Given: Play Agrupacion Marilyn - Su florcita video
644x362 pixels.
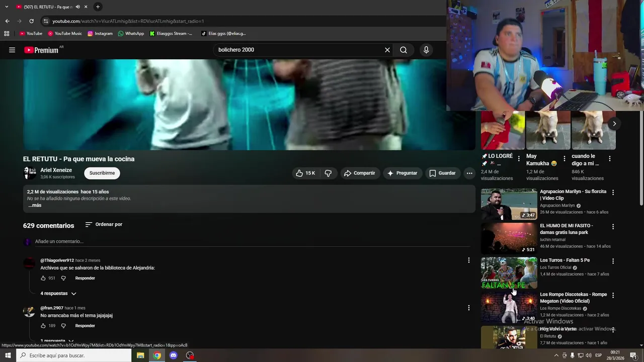Looking at the screenshot, I should 509,204.
